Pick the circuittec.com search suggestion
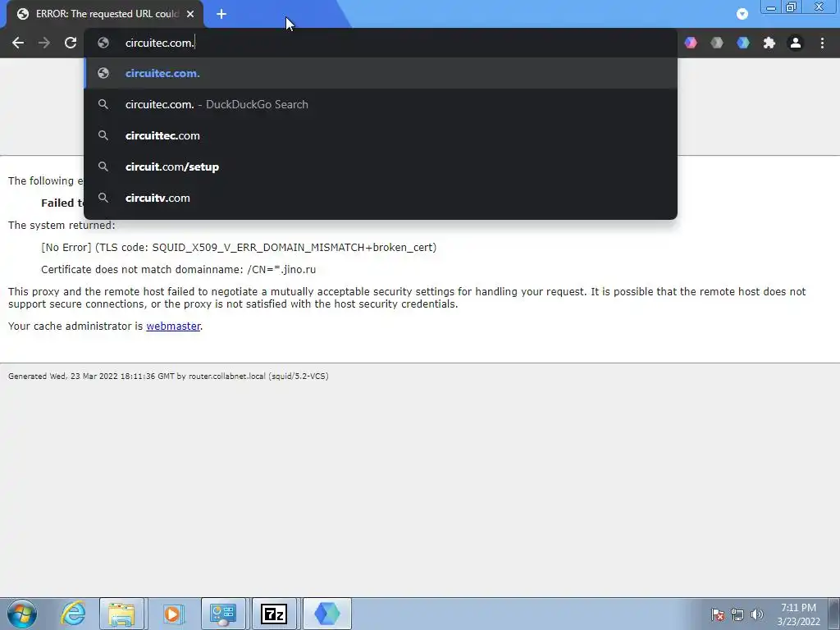The width and height of the screenshot is (840, 630). coord(381,135)
